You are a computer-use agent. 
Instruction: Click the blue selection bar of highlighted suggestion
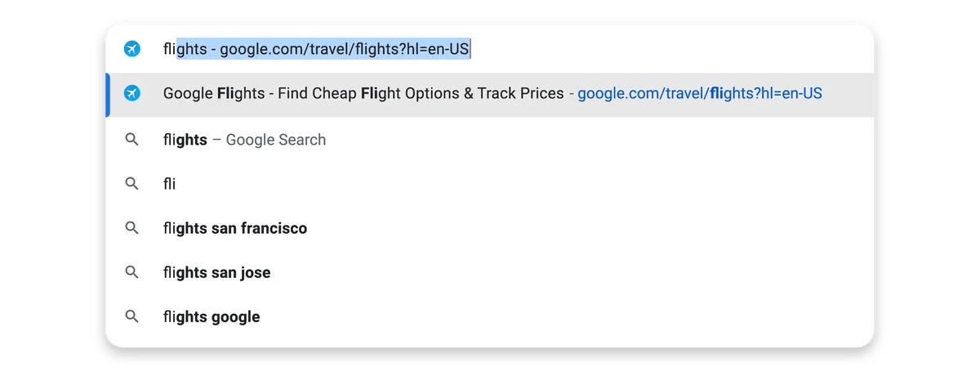108,95
